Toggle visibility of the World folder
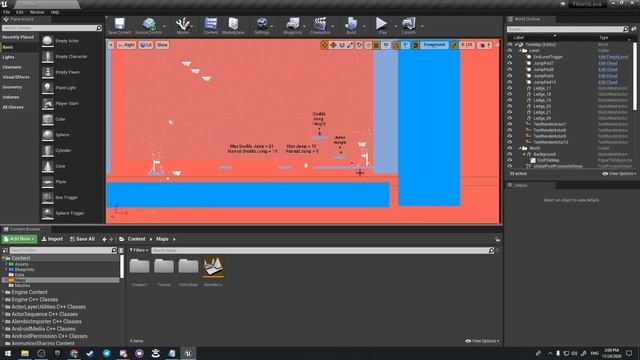Viewport: 640px width, 360px height. click(510, 148)
